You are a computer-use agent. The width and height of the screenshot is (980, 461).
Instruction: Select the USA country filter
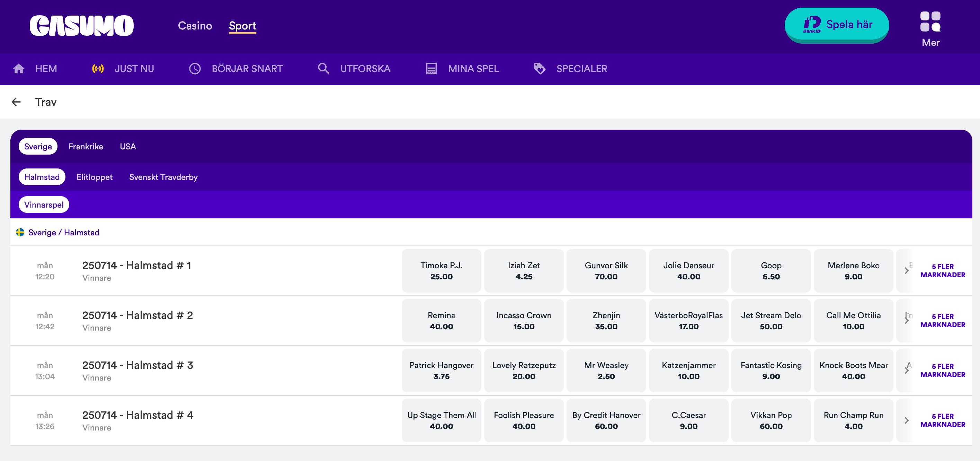click(x=128, y=147)
